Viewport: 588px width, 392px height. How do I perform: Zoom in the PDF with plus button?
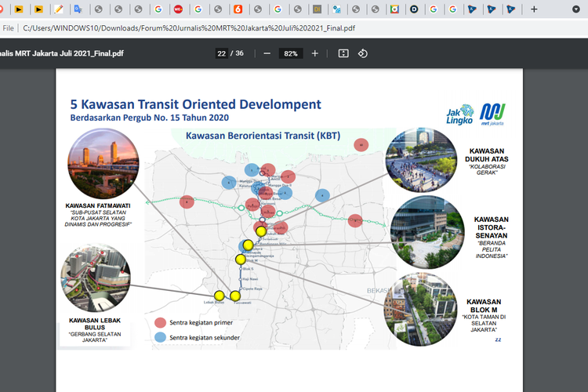315,53
